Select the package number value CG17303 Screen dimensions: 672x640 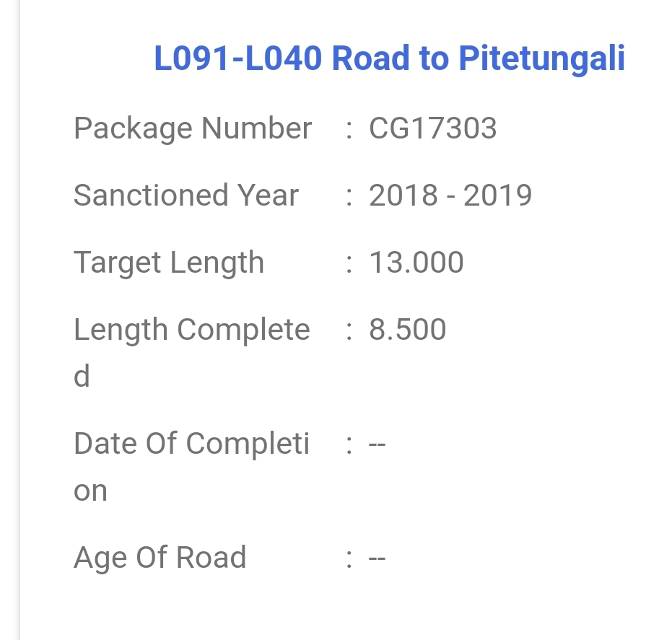pyautogui.click(x=432, y=128)
